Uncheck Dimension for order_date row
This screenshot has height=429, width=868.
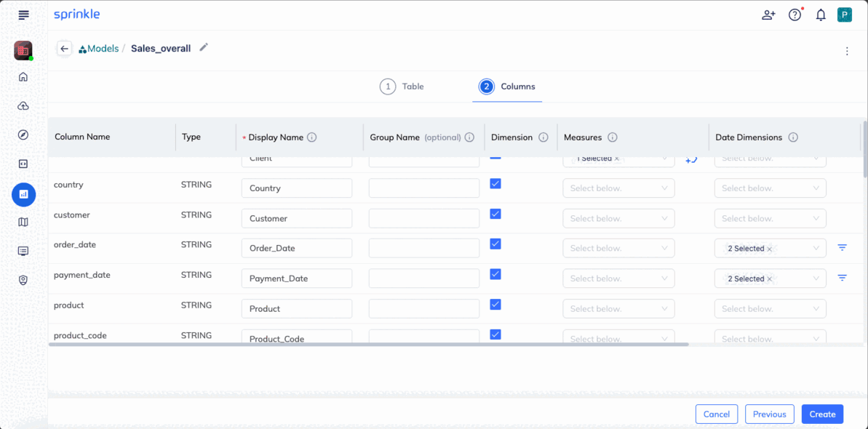[495, 244]
